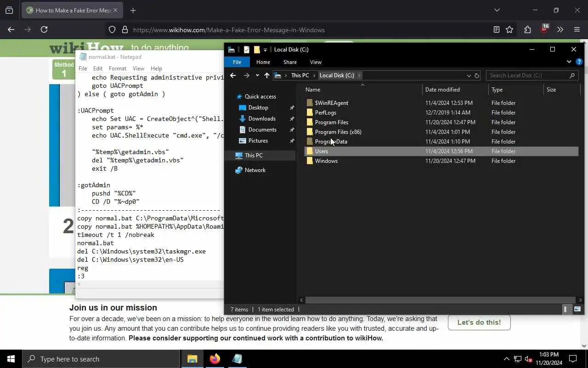Switch to Notepad from the taskbar
588x368 pixels.
pos(237,359)
